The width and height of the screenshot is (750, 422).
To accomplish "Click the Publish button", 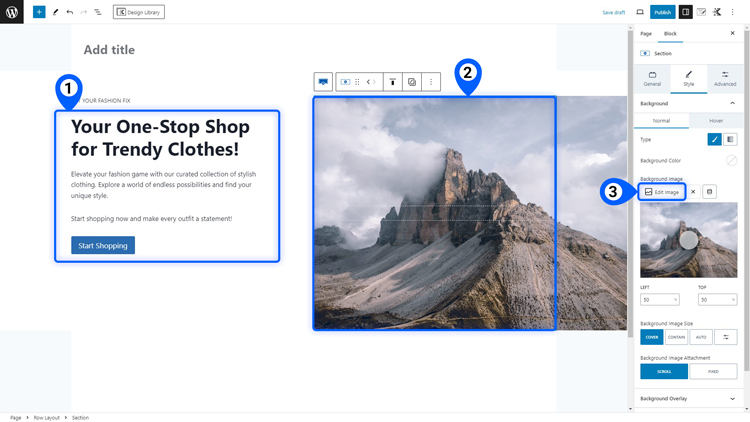I will [662, 12].
